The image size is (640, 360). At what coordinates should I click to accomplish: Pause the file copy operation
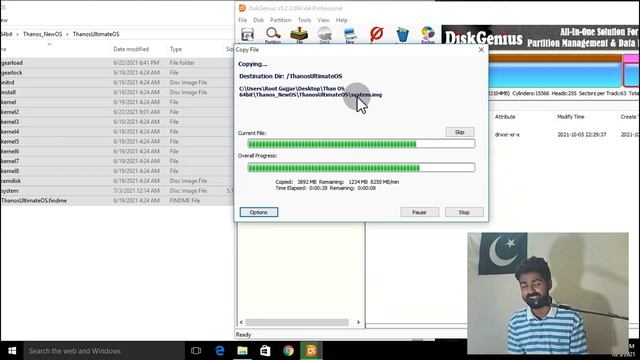click(x=419, y=212)
